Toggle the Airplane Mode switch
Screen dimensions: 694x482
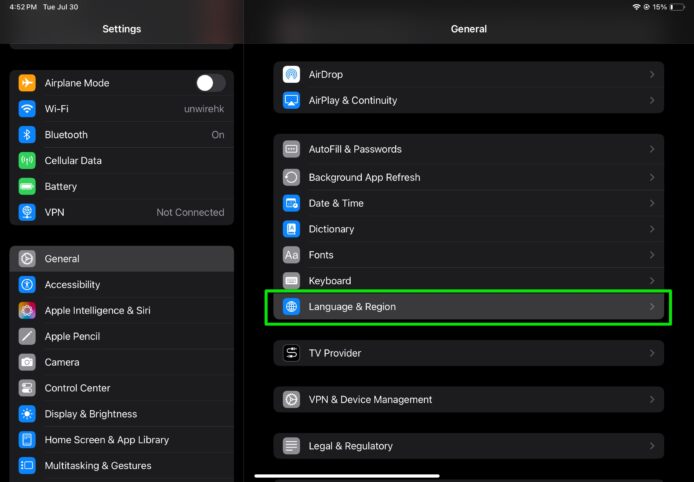tap(210, 83)
